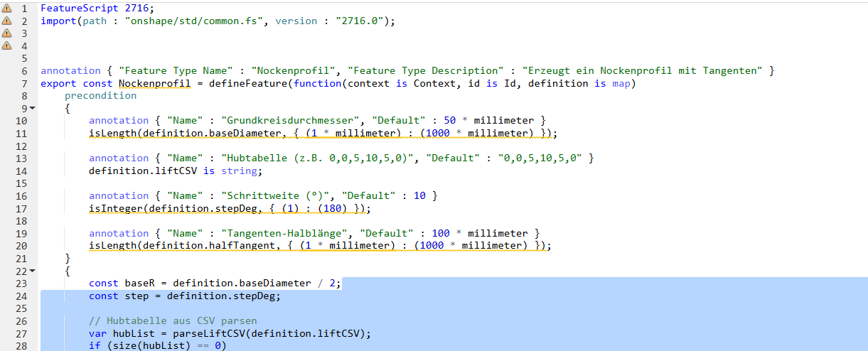Click the underlined Nockenprofil identifier in line 7
Image resolution: width=868 pixels, height=351 pixels.
coord(154,84)
